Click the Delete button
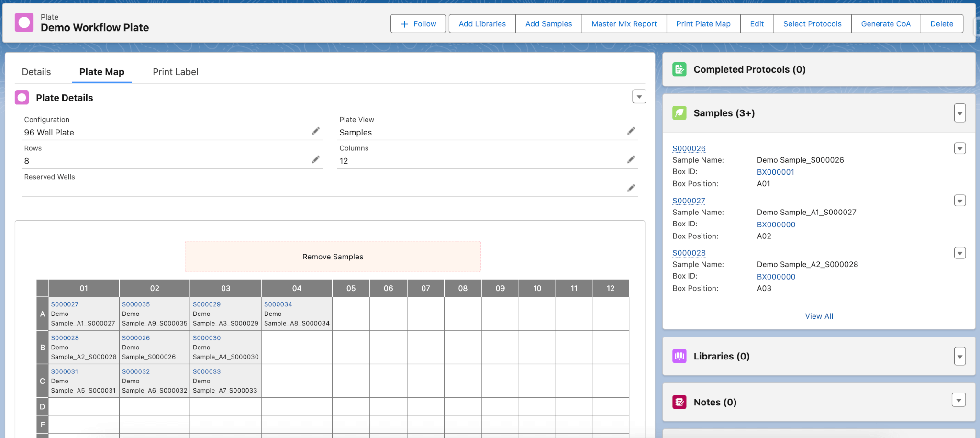This screenshot has height=438, width=980. 942,24
